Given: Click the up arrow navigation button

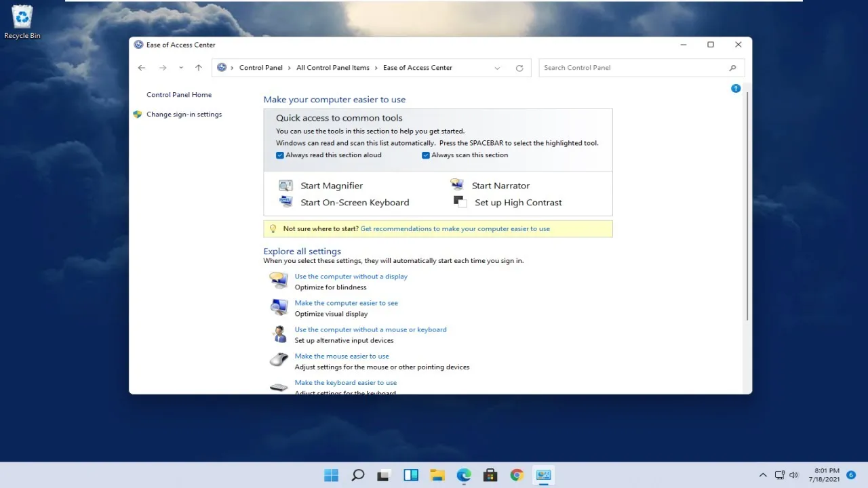Looking at the screenshot, I should pos(199,68).
